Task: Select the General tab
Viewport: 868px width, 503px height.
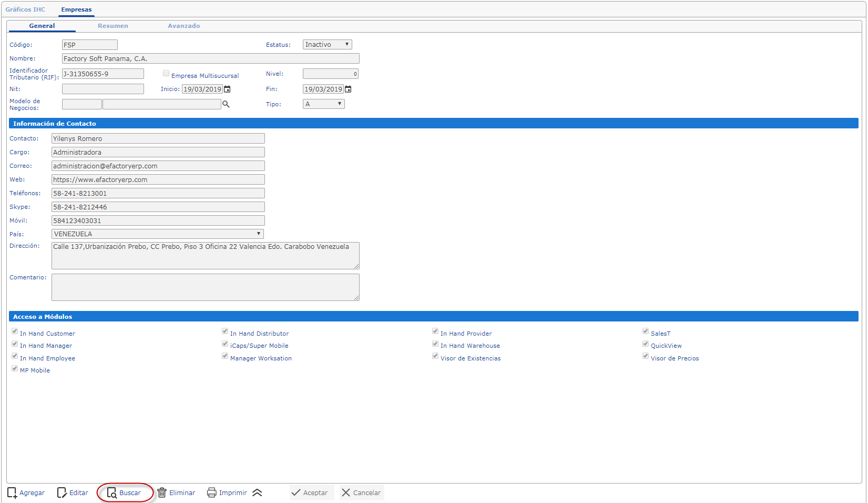Action: (42, 26)
